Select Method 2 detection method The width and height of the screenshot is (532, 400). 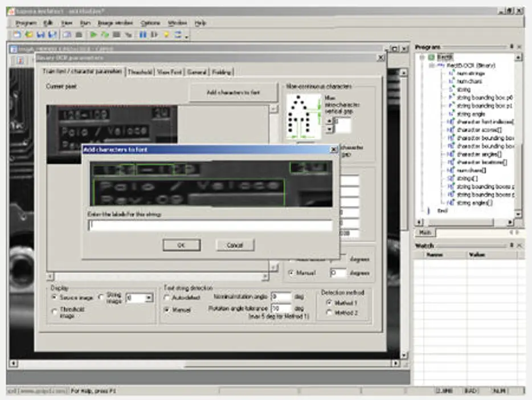pyautogui.click(x=329, y=312)
